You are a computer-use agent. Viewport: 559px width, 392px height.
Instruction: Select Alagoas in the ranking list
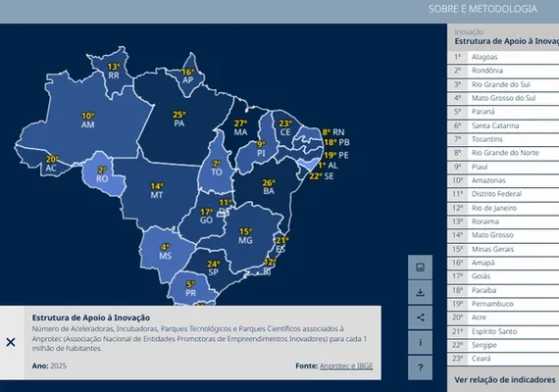pyautogui.click(x=503, y=57)
